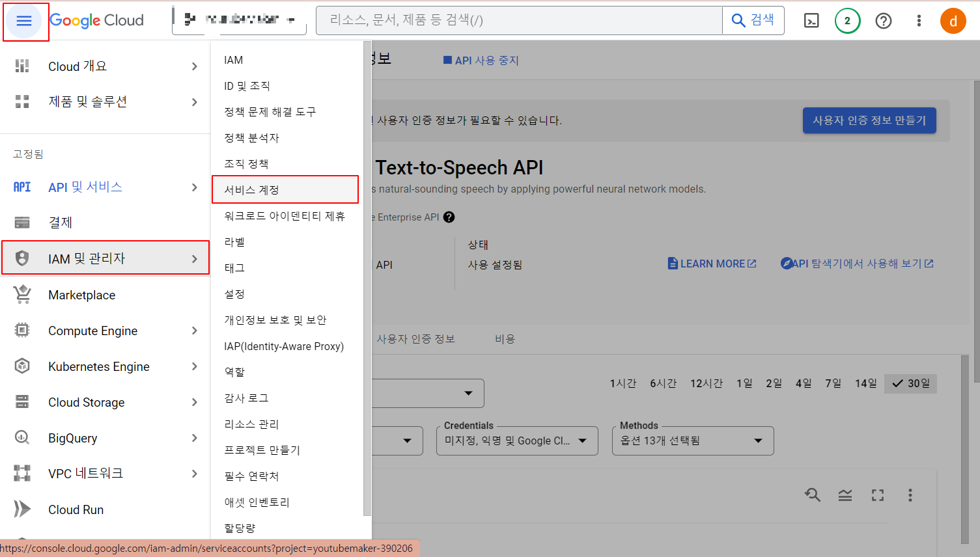Viewport: 980px width, 557px height.
Task: Select the 1시간 time range
Action: (623, 383)
